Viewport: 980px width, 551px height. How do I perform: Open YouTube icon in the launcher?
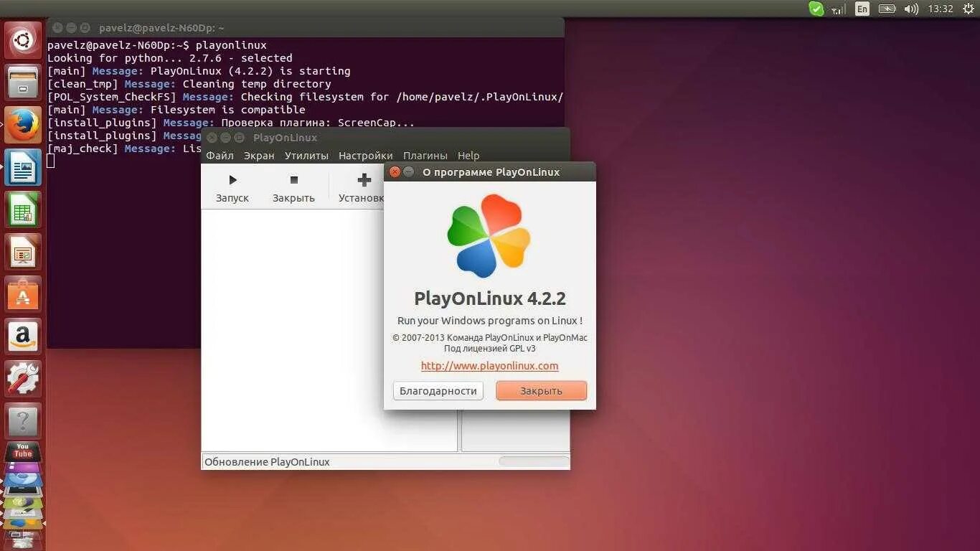23,452
